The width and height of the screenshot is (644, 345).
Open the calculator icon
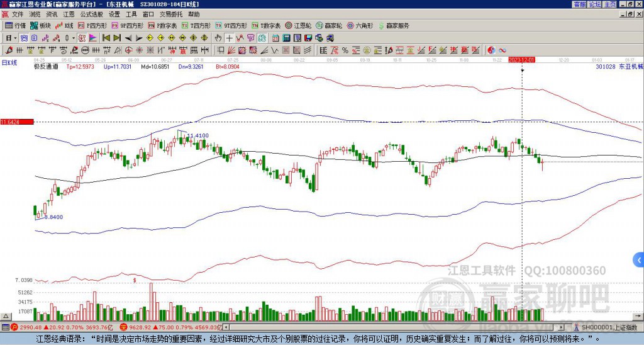[x=287, y=38]
